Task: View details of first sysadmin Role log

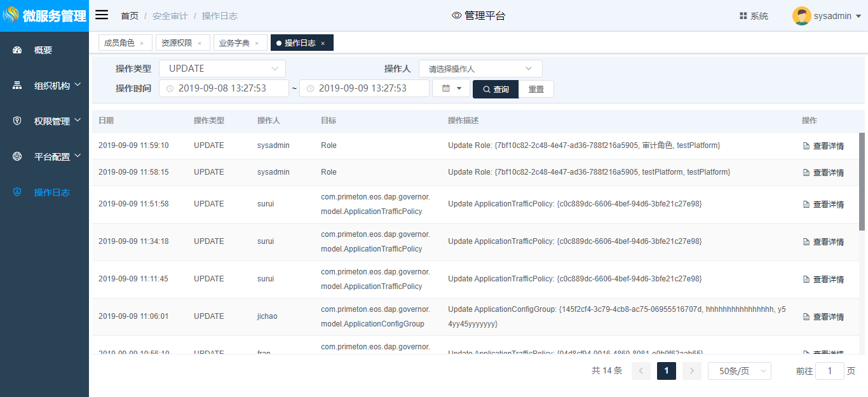Action: coord(824,146)
